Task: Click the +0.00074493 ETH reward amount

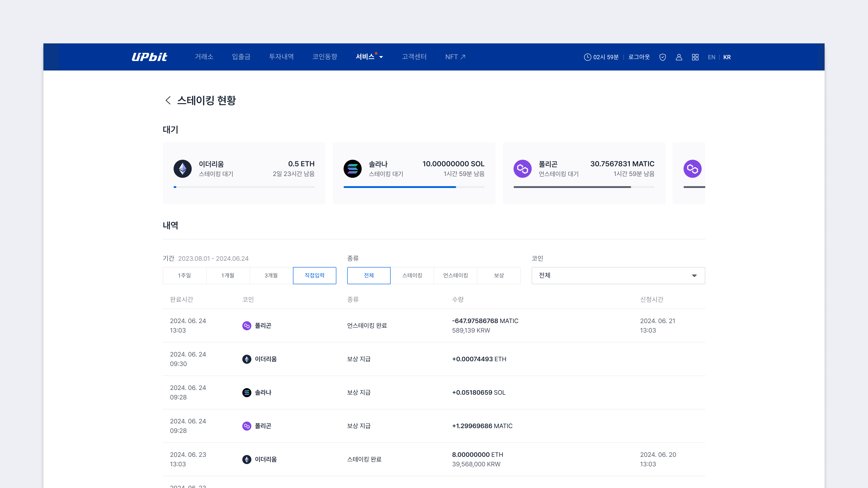Action: [x=479, y=359]
